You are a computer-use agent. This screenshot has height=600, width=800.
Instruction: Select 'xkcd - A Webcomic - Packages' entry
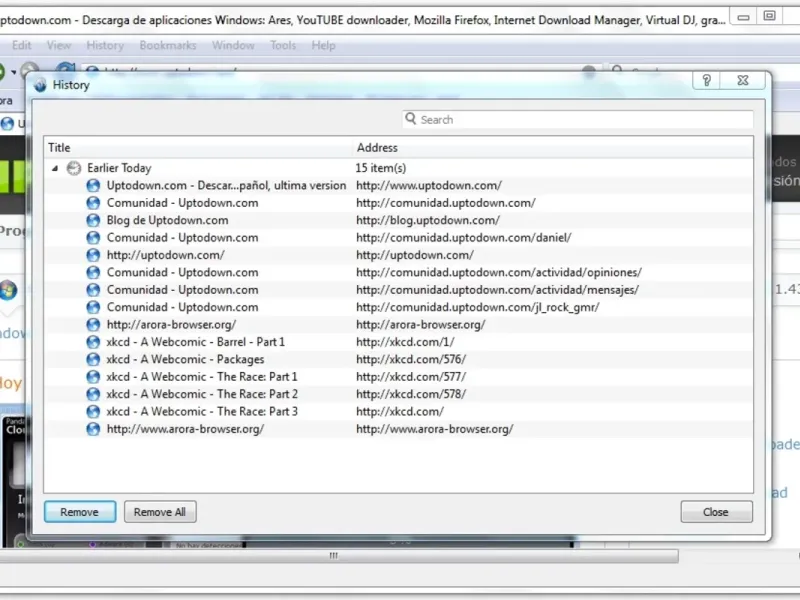(x=185, y=359)
